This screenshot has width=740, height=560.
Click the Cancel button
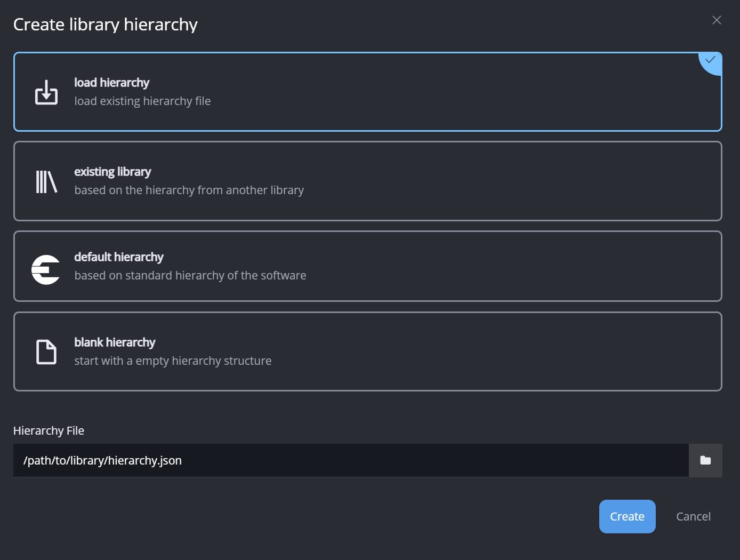(693, 516)
